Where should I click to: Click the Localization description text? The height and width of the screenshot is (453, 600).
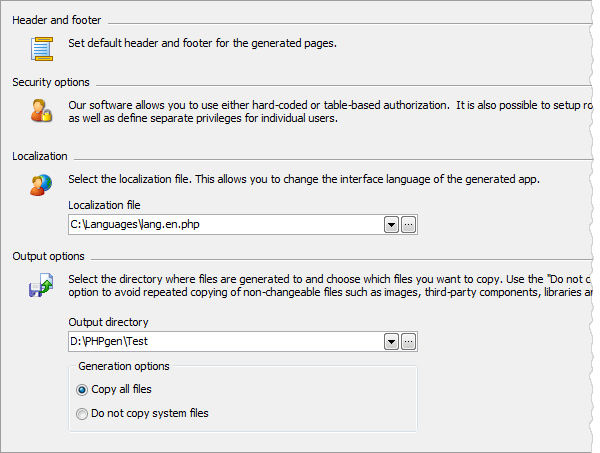(x=304, y=180)
